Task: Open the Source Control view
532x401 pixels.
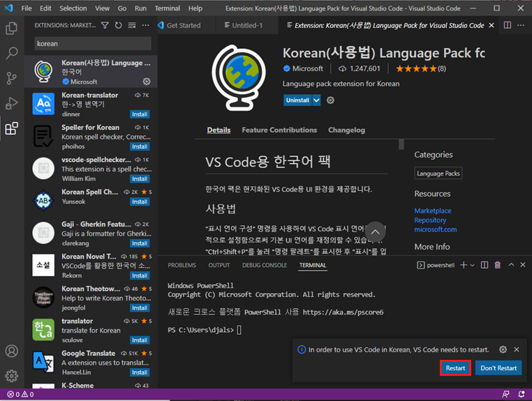Action: coord(12,78)
